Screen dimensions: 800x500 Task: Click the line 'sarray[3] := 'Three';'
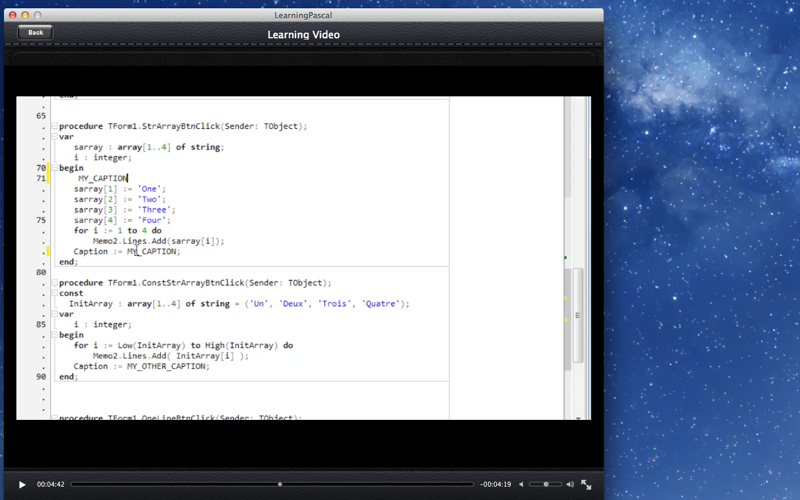124,210
